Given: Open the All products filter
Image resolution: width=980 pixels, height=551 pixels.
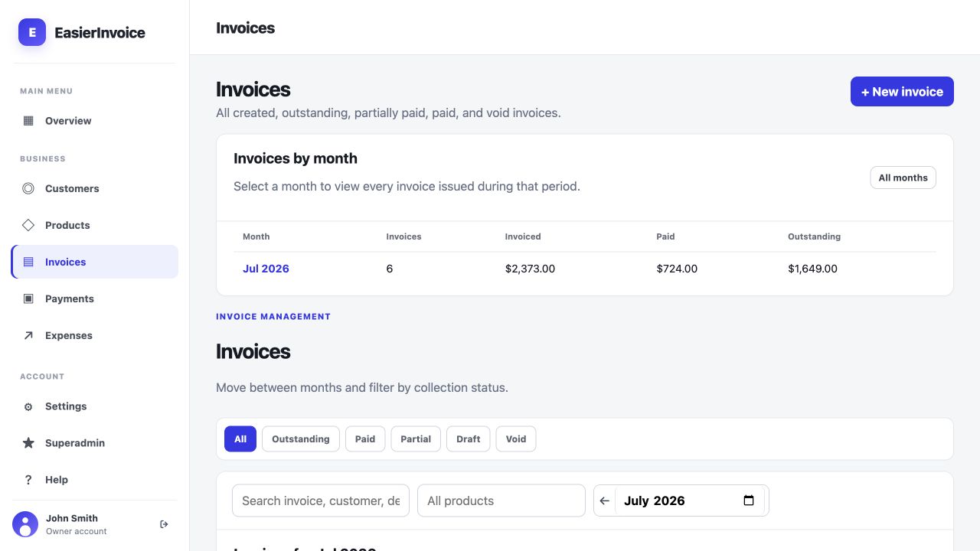Looking at the screenshot, I should point(501,500).
